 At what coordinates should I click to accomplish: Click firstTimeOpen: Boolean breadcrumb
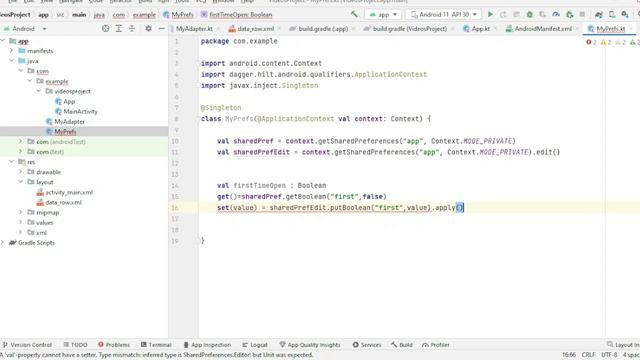(237, 14)
